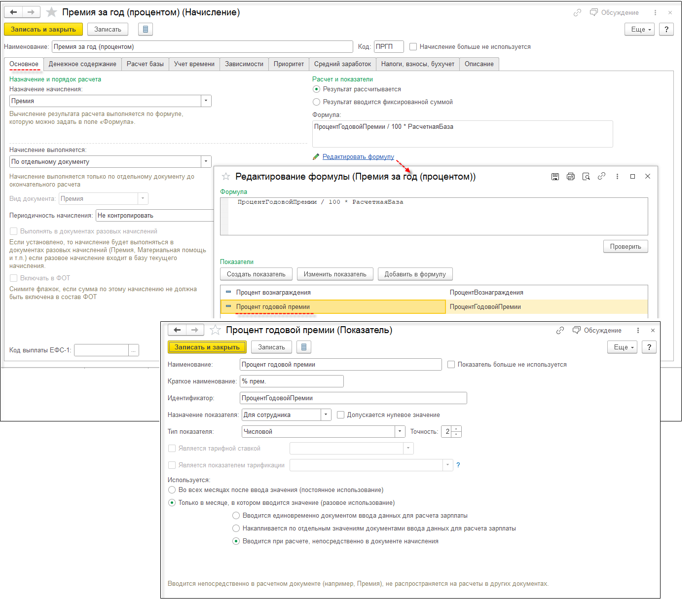
Task: Open help ? button in Показатель window
Action: click(649, 347)
